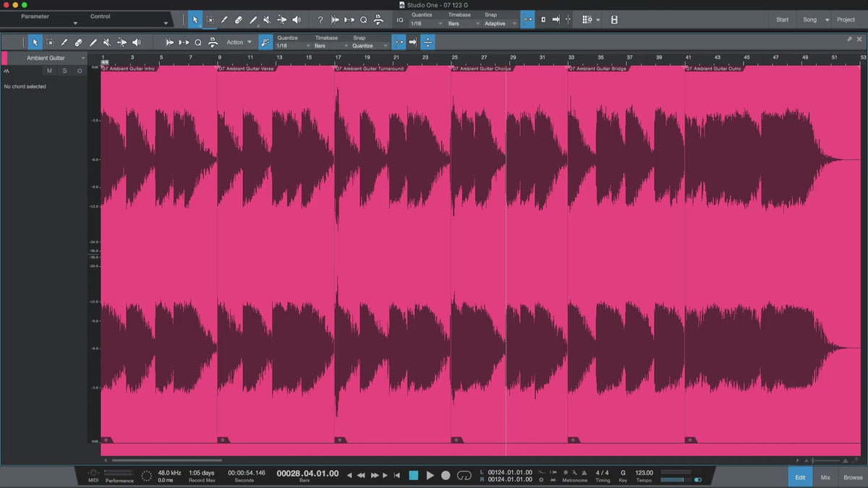The height and width of the screenshot is (488, 868).
Task: Click the question mark help icon
Action: (x=320, y=20)
